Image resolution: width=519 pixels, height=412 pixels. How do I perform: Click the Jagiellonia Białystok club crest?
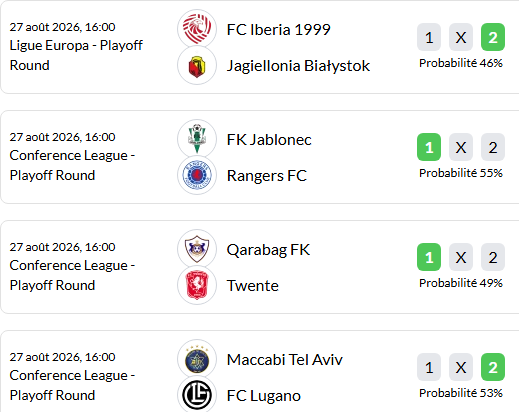197,66
